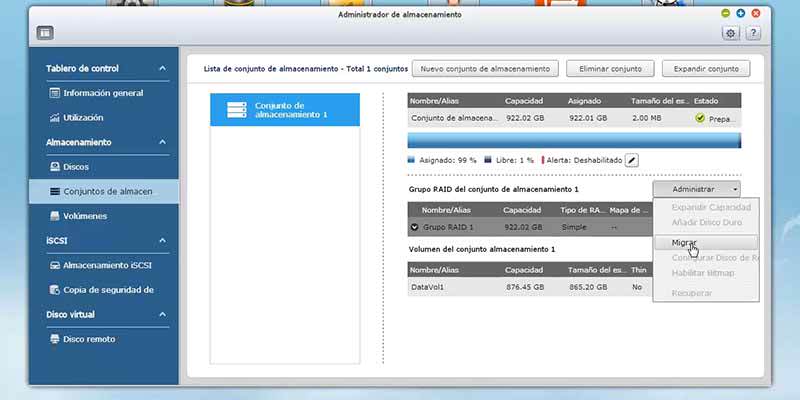800x400 pixels.
Task: Click the yellow minimize window button
Action: 726,13
